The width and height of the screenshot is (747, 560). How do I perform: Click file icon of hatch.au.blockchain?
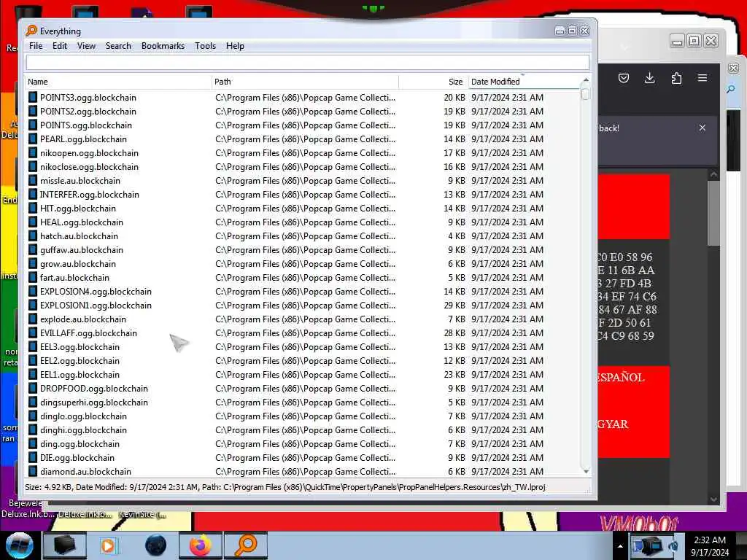[32, 236]
